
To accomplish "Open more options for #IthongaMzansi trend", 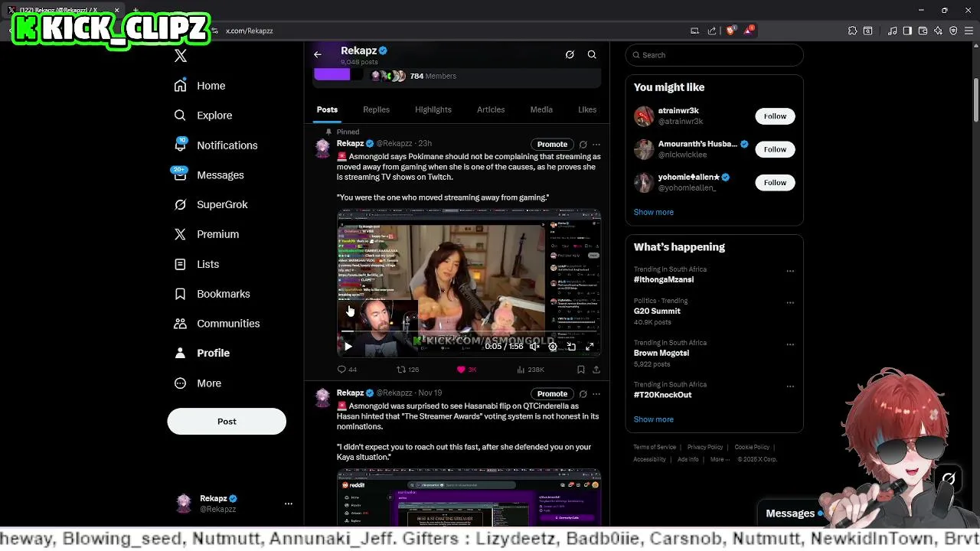I will click(790, 271).
